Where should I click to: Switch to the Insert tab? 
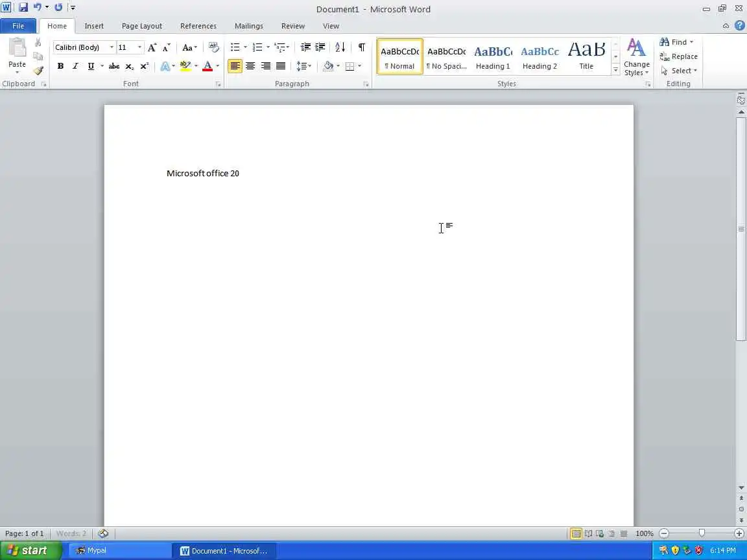click(x=94, y=26)
